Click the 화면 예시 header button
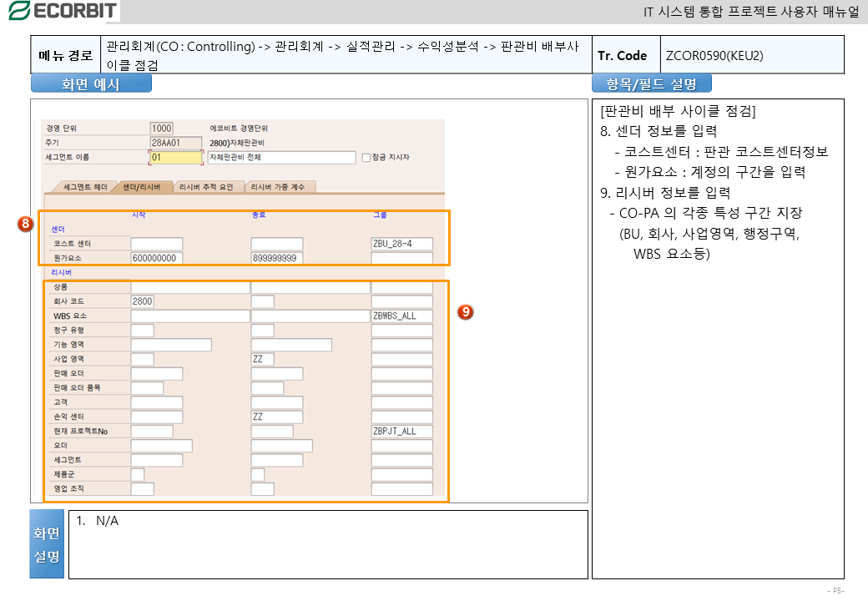Image resolution: width=868 pixels, height=601 pixels. [x=91, y=83]
